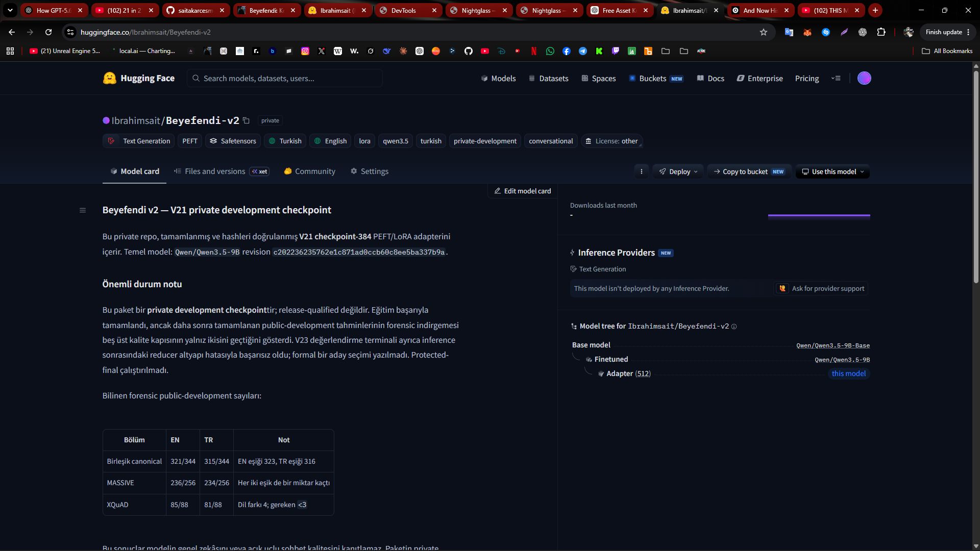Viewport: 980px width, 551px height.
Task: Bookmark this page with the star icon
Action: click(764, 32)
